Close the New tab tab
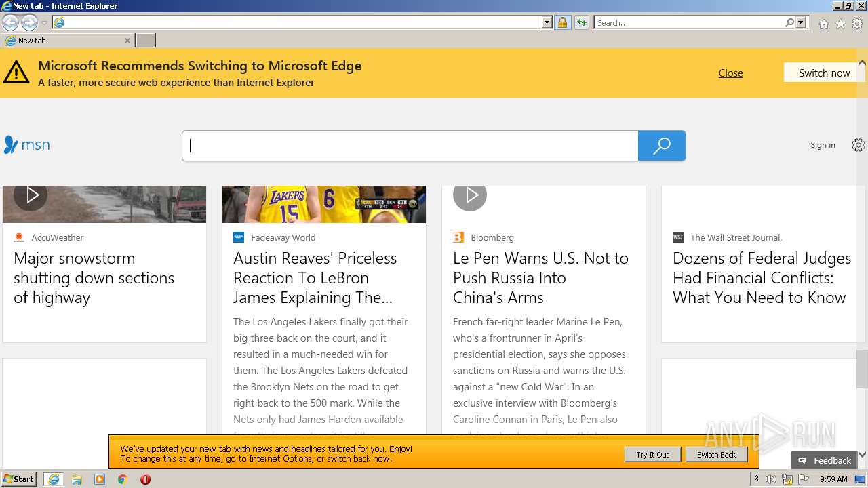Image resolution: width=868 pixels, height=488 pixels. point(127,41)
